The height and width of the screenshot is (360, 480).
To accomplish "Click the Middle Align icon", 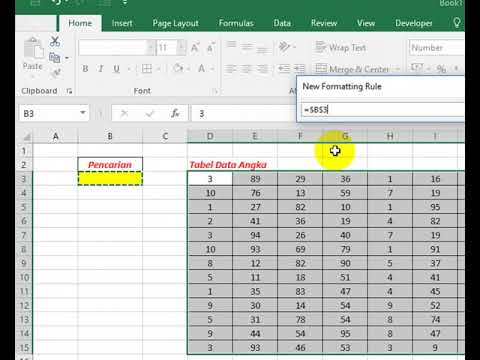I will 247,47.
